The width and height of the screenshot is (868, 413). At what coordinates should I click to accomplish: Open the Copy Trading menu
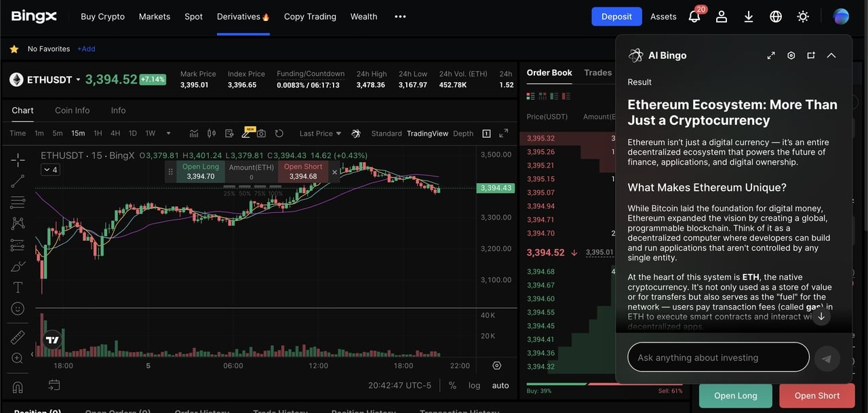coord(310,17)
